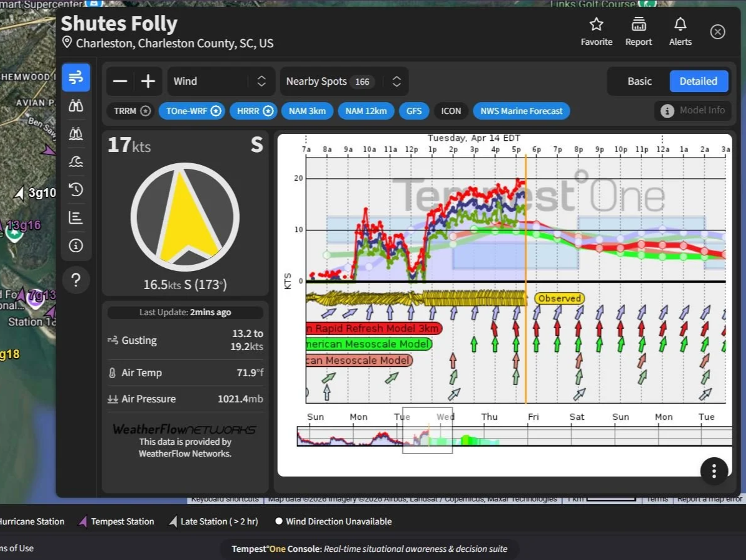
Task: Open the Wind parameter dropdown
Action: (x=221, y=81)
